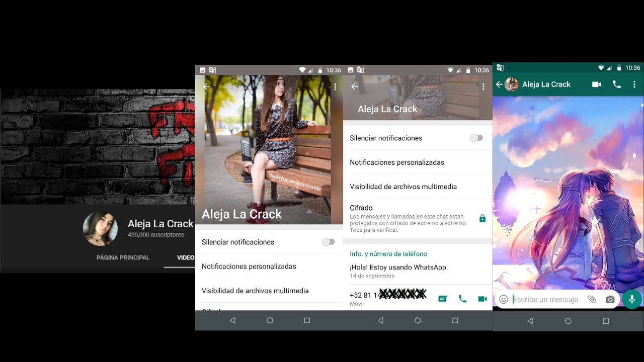Image resolution: width=644 pixels, height=362 pixels.
Task: Toggle Silenciar notificaciones on first info screen
Action: (328, 242)
